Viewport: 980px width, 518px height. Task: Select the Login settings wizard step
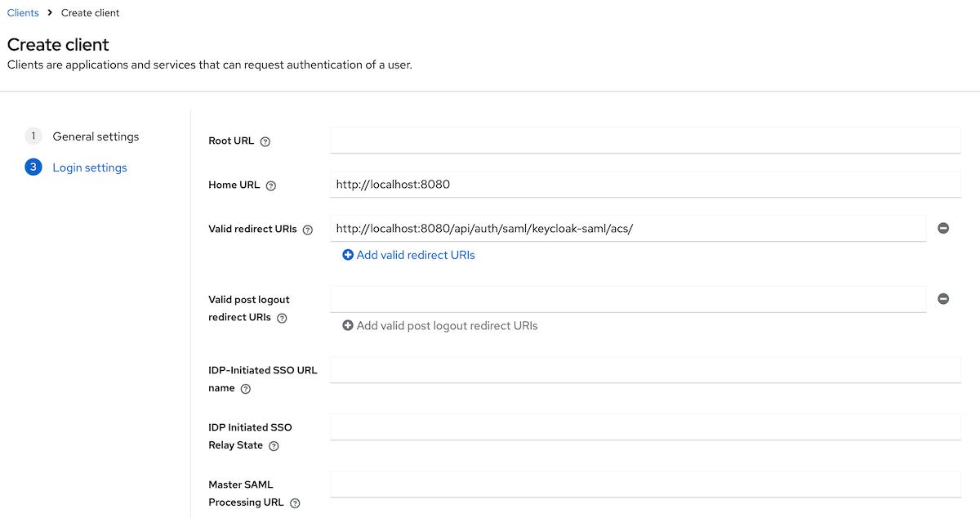[90, 167]
